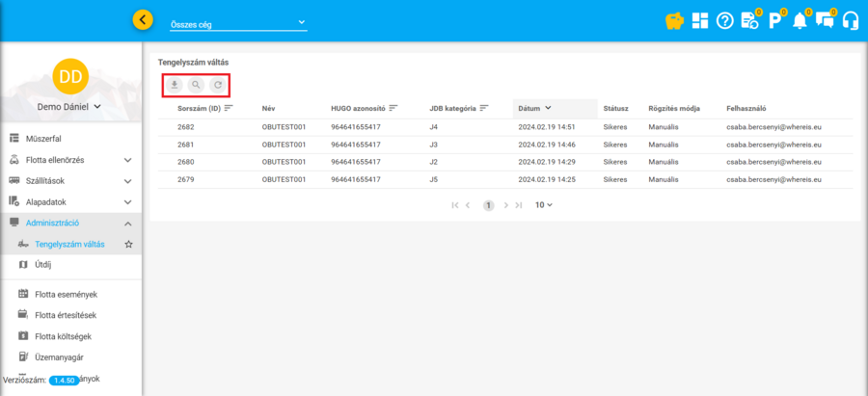
Task: Open Flotta események menu item
Action: coord(66,294)
